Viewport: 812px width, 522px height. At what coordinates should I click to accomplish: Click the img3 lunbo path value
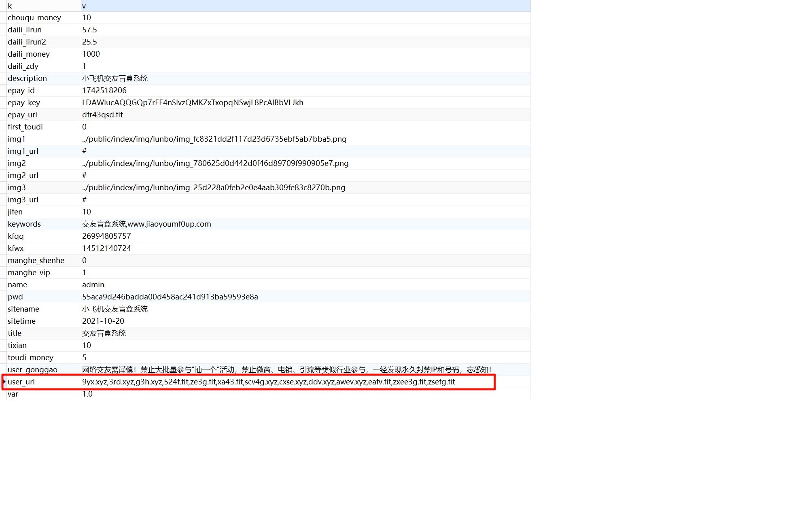(213, 187)
